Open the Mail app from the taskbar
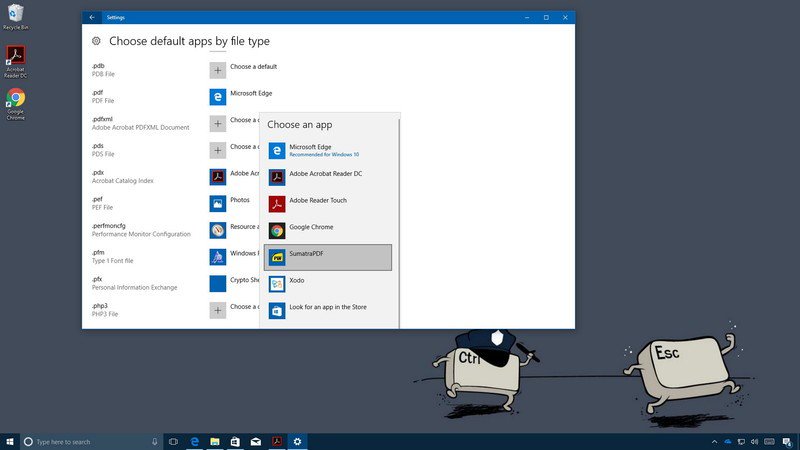The width and height of the screenshot is (800, 450). 256,442
